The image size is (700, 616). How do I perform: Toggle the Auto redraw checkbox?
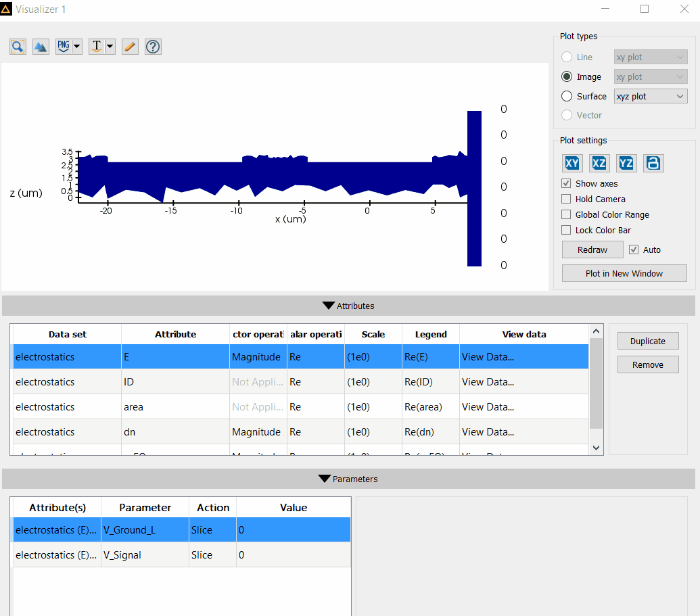tap(634, 250)
